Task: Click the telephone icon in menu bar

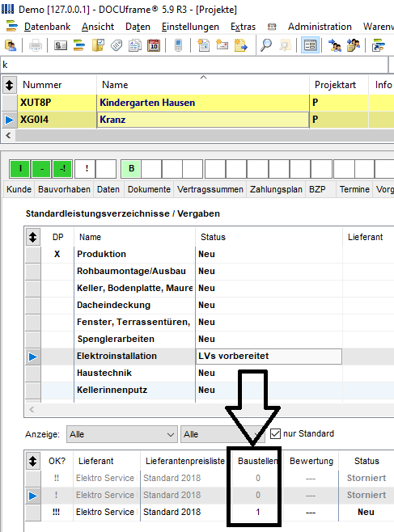Action: tap(272, 27)
